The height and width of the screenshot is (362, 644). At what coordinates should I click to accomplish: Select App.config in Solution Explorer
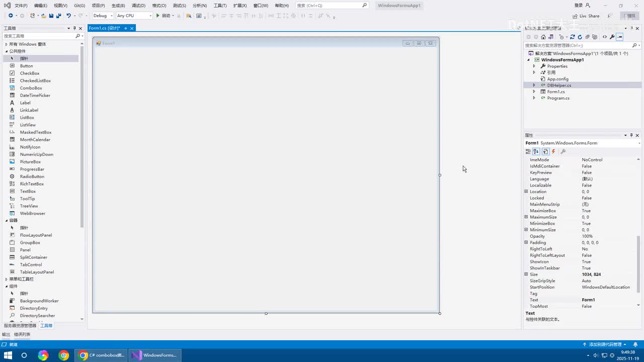coord(557,79)
